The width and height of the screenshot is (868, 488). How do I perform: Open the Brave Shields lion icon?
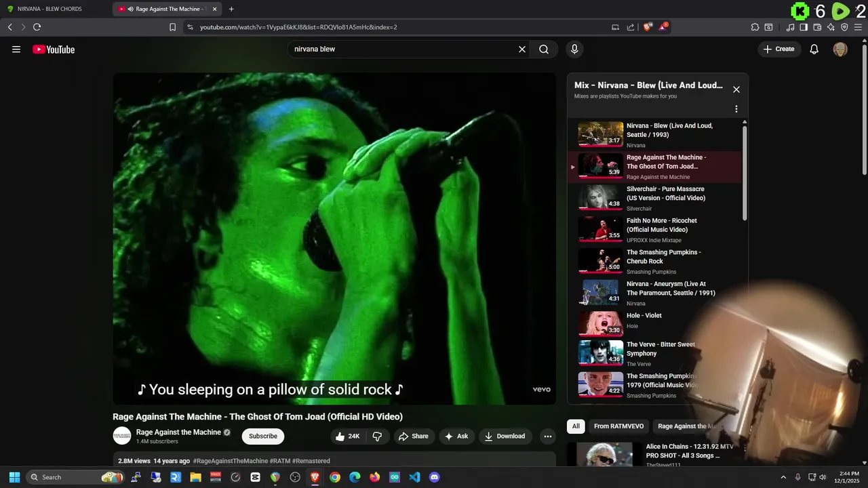click(x=647, y=27)
